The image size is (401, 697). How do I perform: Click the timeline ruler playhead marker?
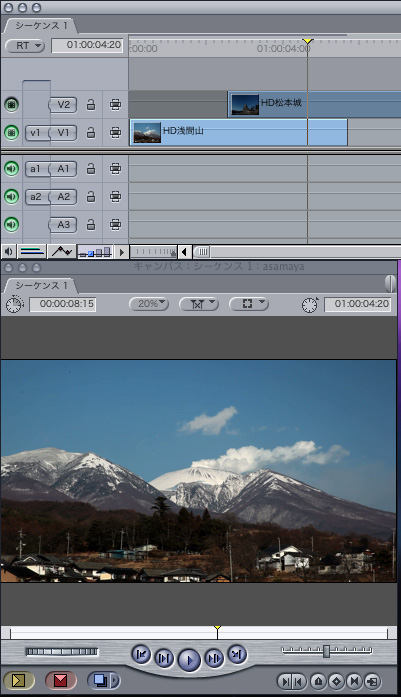[x=307, y=41]
